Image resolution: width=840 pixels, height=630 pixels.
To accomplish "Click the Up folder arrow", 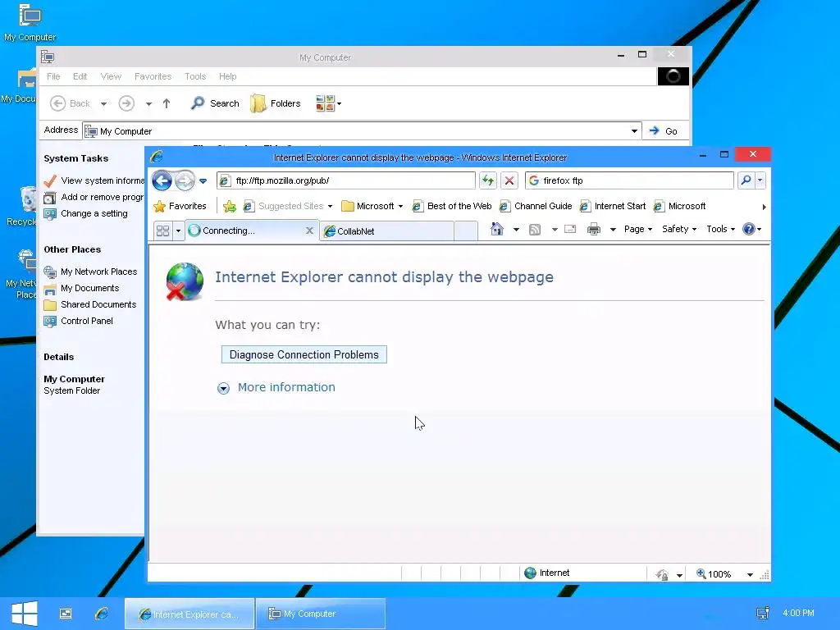I will (167, 103).
